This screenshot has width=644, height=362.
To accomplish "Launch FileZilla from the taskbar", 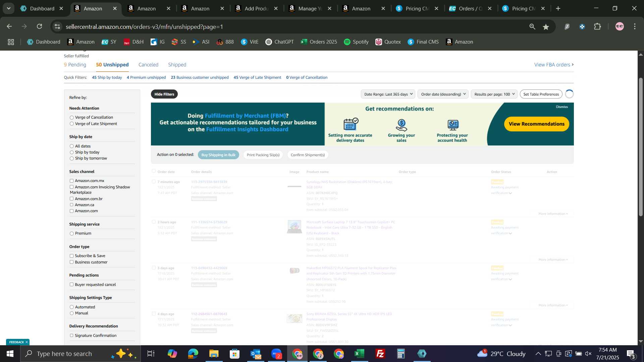I will 380,354.
